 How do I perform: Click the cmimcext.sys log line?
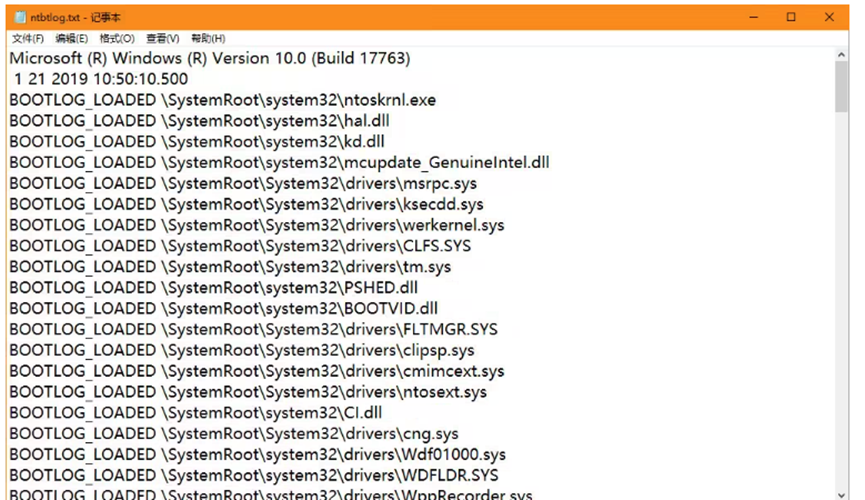coord(257,371)
